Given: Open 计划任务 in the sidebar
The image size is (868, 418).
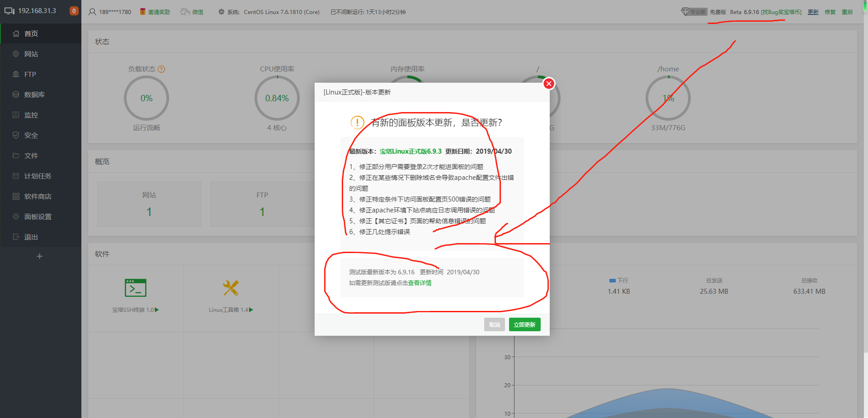Looking at the screenshot, I should 41,176.
